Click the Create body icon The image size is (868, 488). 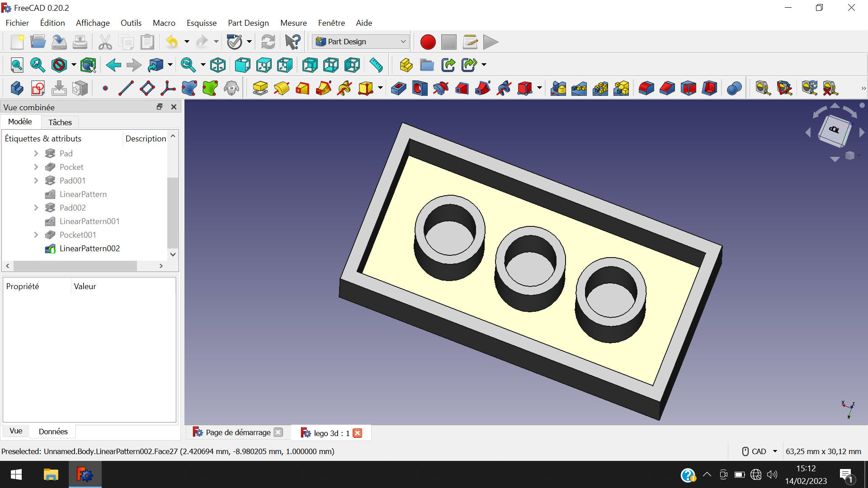[17, 88]
